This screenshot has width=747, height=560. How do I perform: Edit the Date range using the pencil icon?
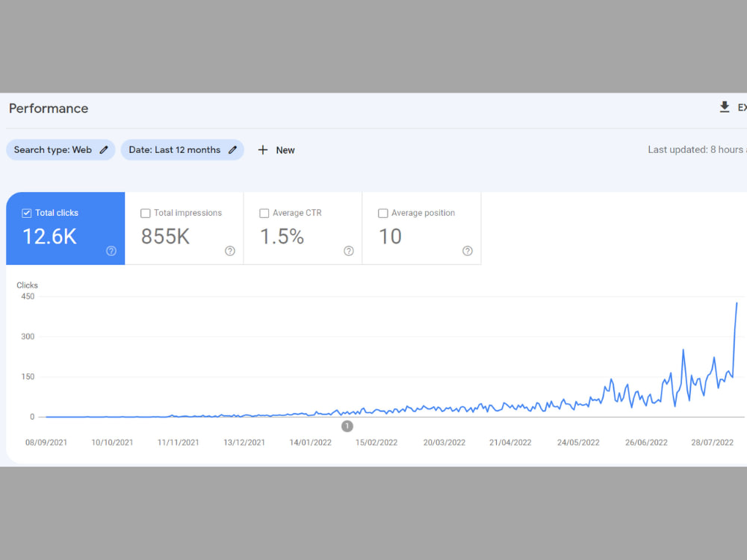click(233, 149)
